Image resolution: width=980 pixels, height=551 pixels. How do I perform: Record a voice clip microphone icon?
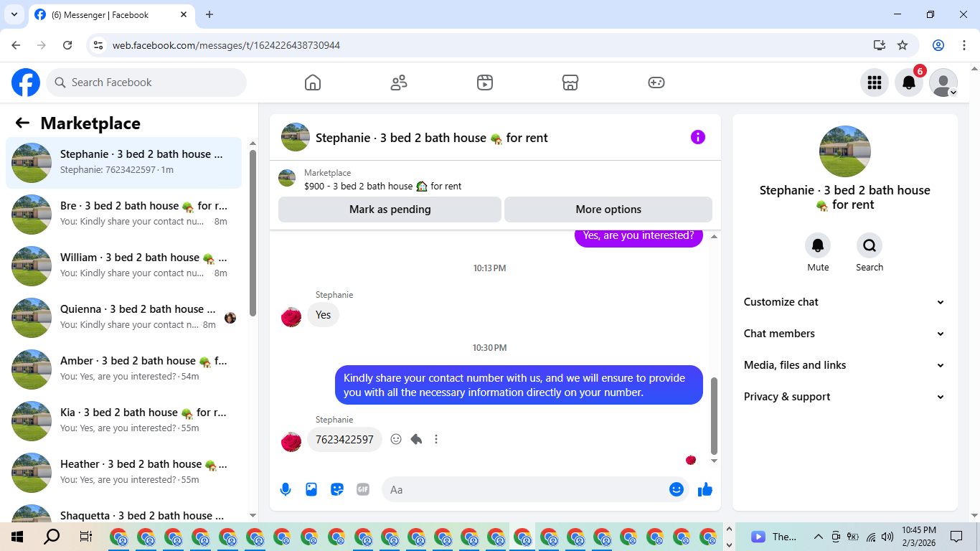tap(286, 489)
